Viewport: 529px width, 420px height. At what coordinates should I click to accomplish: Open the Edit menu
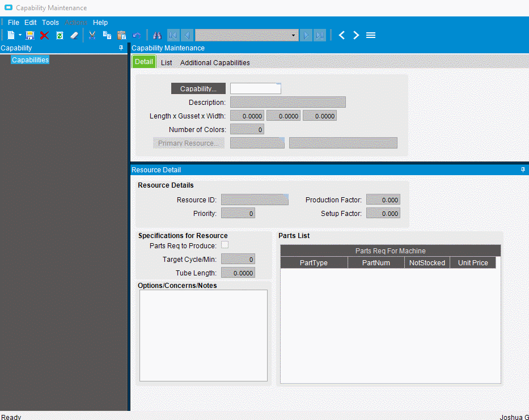(31, 23)
